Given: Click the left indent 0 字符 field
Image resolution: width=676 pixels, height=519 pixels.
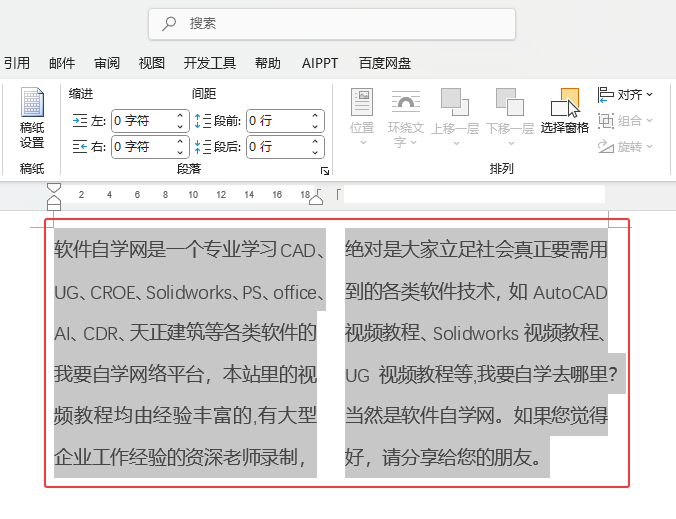Looking at the screenshot, I should [150, 121].
